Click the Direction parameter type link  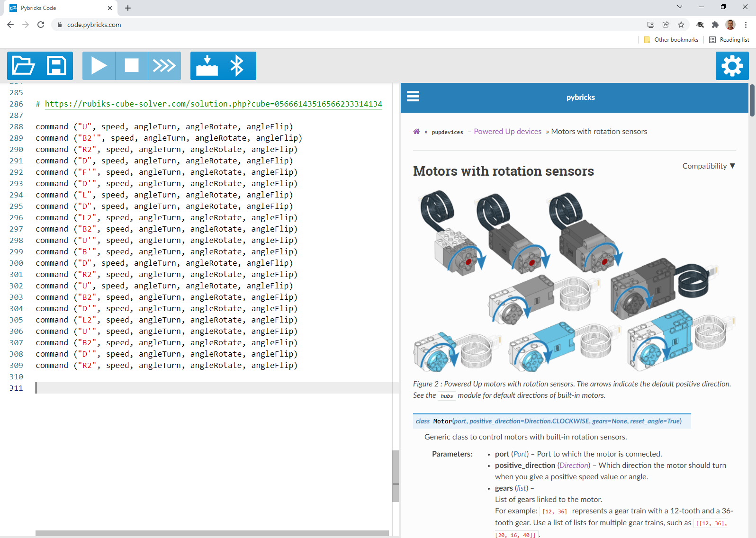[x=574, y=466]
